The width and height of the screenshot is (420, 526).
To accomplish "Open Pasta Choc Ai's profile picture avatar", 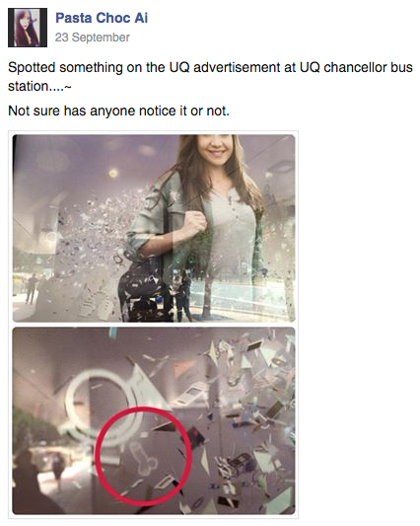I will tap(28, 28).
